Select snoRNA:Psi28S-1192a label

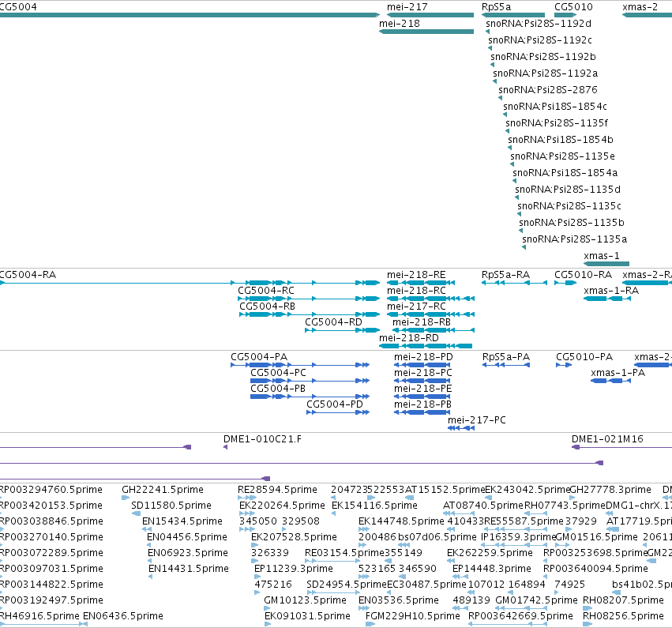[546, 73]
